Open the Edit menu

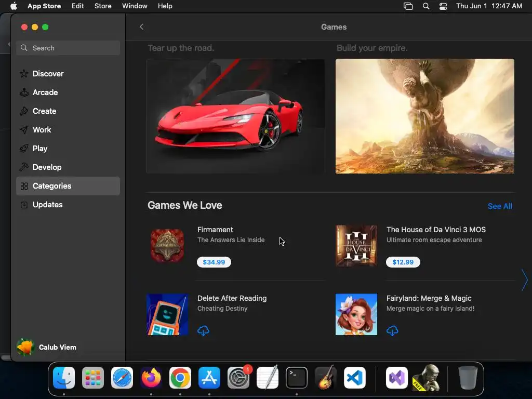point(78,6)
